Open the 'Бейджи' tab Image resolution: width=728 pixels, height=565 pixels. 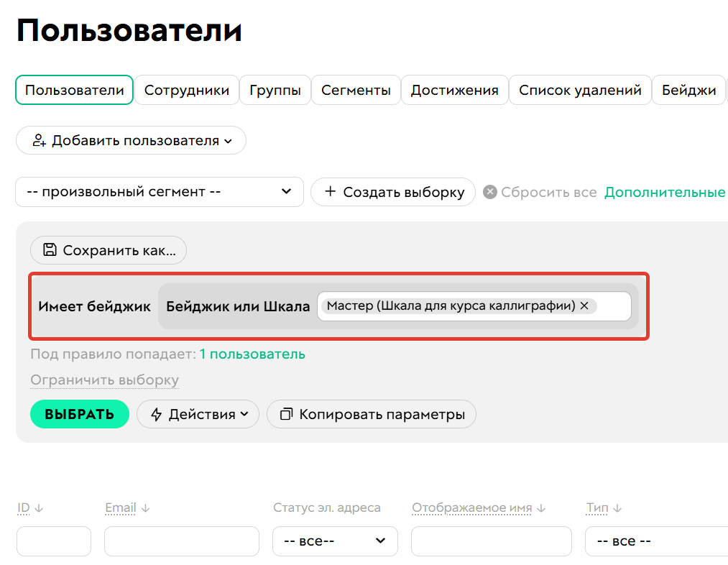click(x=688, y=90)
